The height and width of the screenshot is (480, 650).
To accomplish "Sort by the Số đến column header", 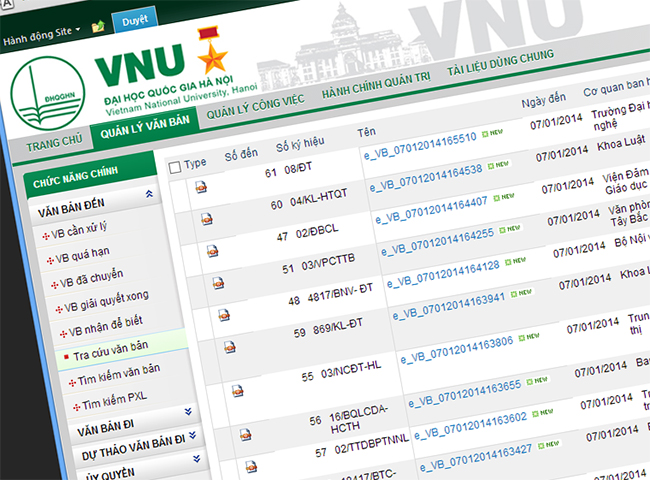I will click(241, 154).
